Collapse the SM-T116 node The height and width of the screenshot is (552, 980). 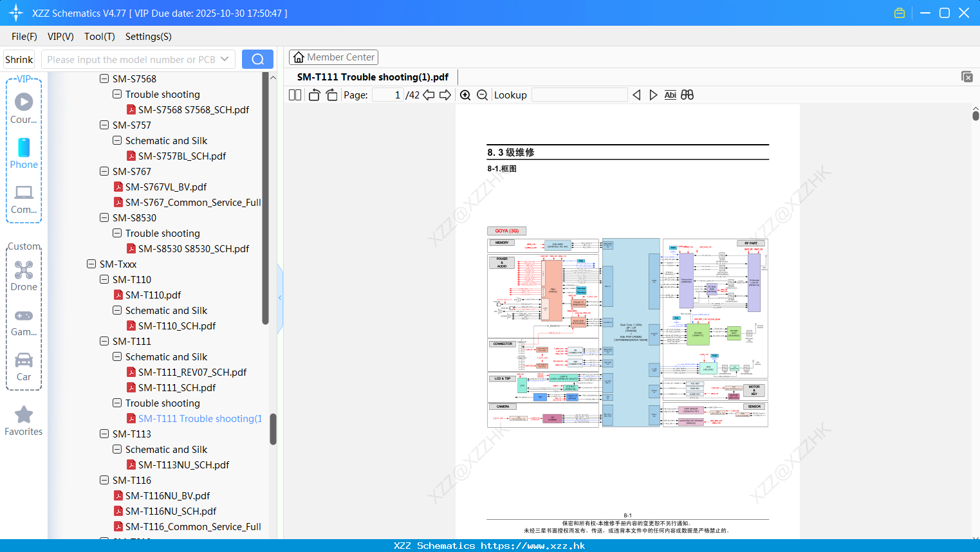pos(104,480)
